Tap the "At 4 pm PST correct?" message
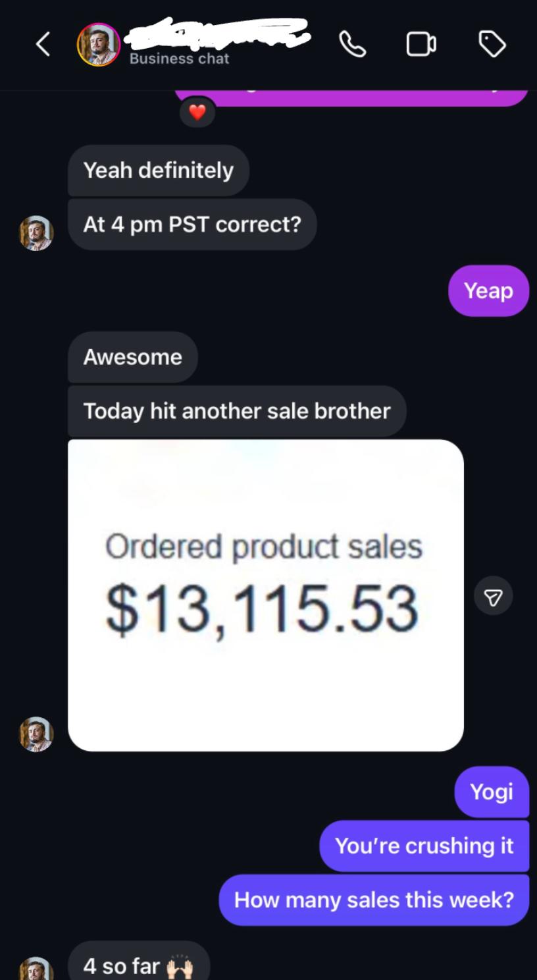The height and width of the screenshot is (980, 537). (192, 225)
